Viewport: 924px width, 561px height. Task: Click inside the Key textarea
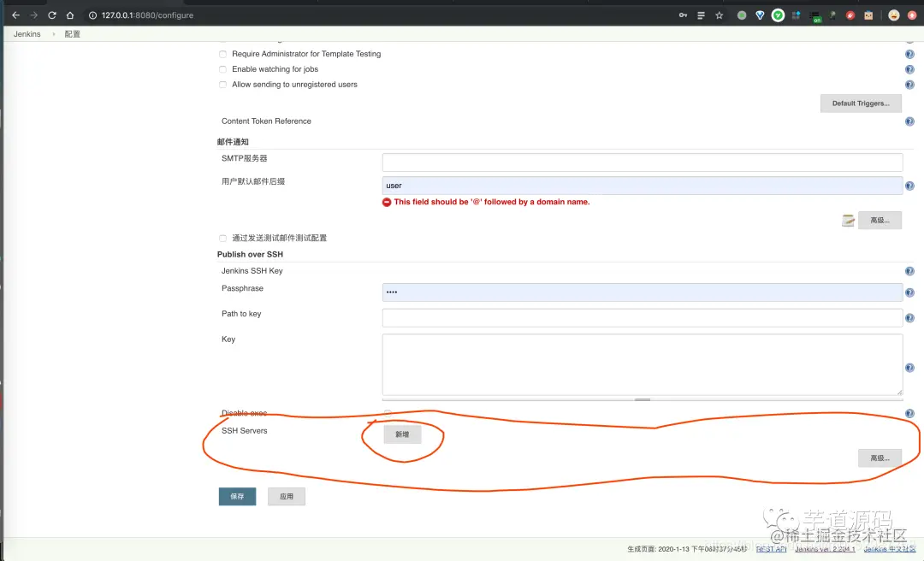643,365
